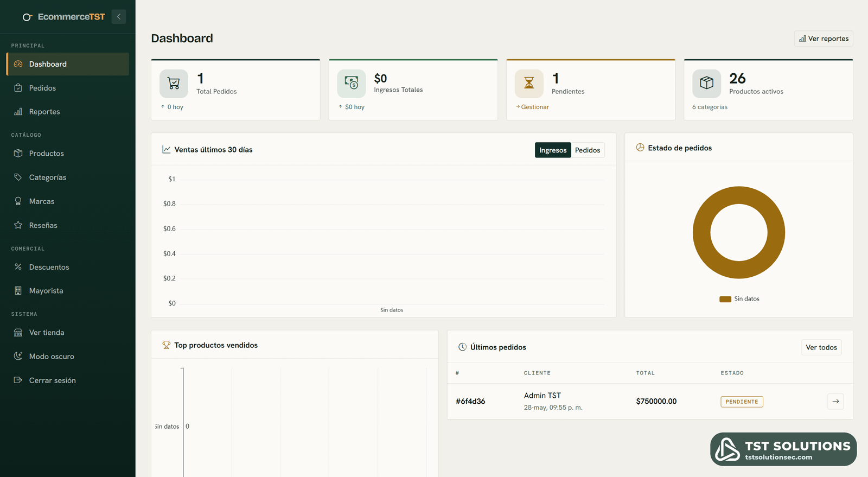Viewport: 868px width, 477px height.
Task: Click the pie icon beside Estado de pedidos
Action: click(640, 148)
